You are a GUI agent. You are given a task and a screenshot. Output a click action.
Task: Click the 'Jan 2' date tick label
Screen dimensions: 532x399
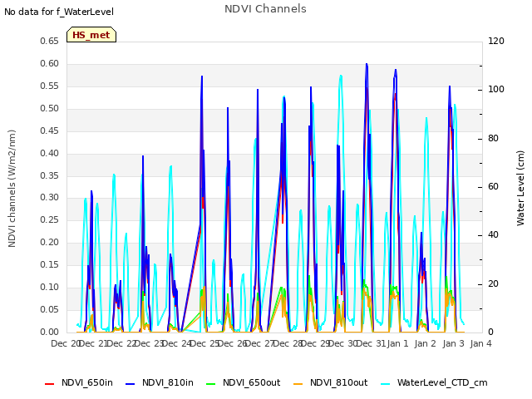pos(426,343)
